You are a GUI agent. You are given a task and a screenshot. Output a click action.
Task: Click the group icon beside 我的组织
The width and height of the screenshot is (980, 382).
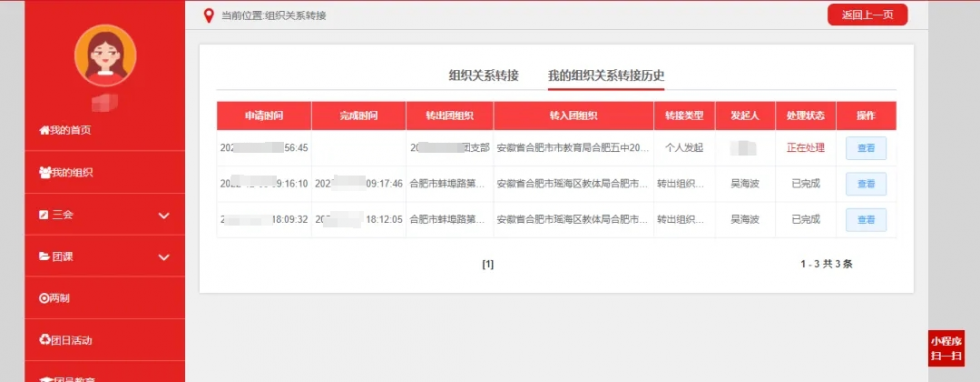click(x=44, y=173)
